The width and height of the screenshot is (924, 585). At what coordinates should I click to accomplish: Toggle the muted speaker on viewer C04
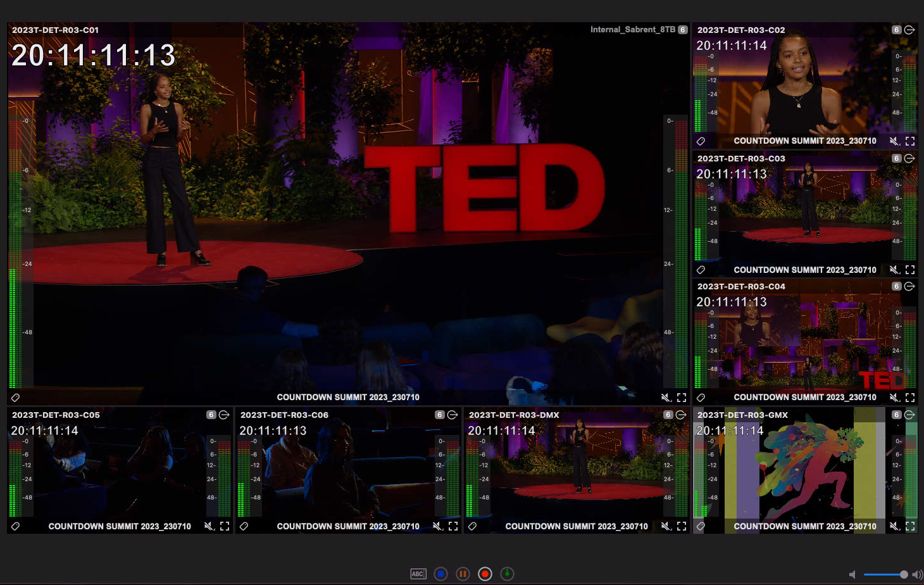[x=894, y=398]
